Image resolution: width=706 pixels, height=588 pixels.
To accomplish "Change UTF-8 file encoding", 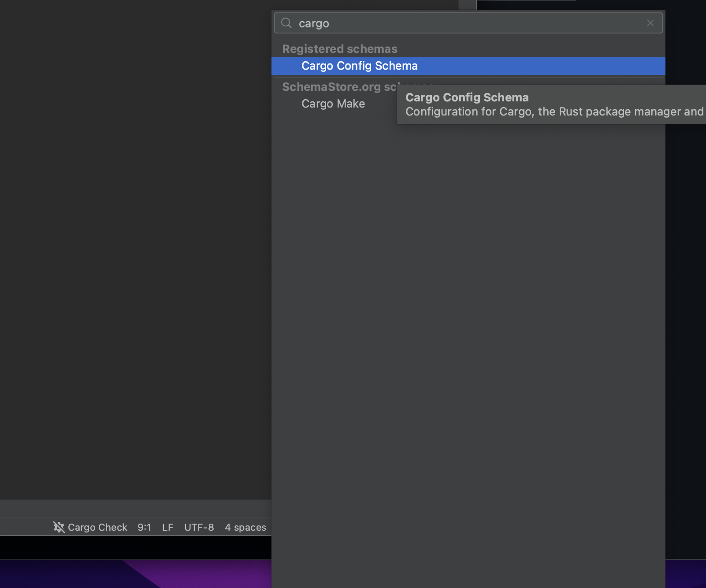I will coord(199,527).
